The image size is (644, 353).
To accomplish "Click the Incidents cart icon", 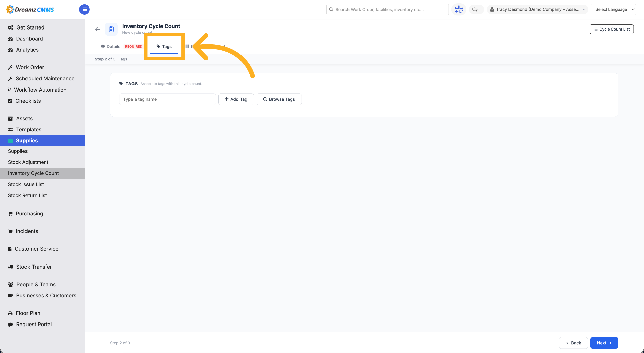I will tap(10, 231).
